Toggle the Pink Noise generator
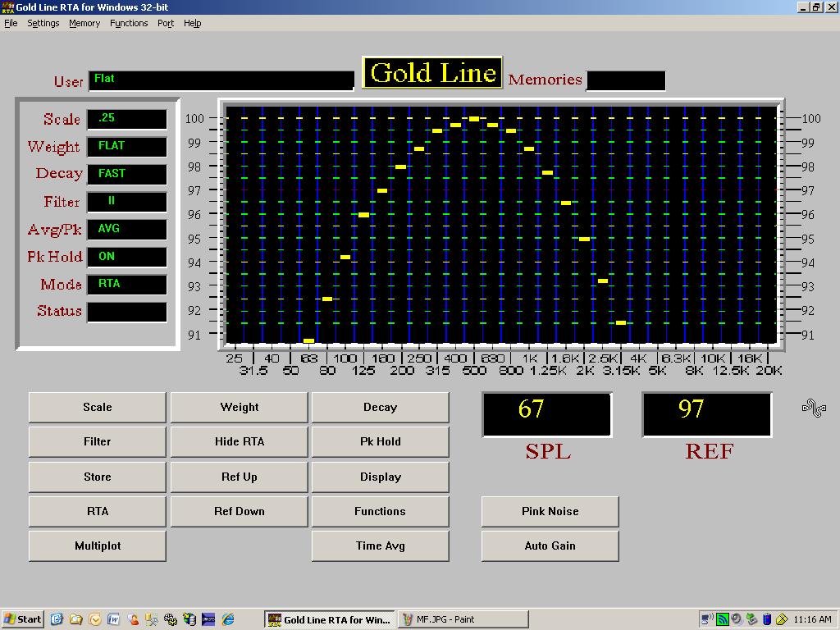This screenshot has width=840, height=630. [x=550, y=511]
